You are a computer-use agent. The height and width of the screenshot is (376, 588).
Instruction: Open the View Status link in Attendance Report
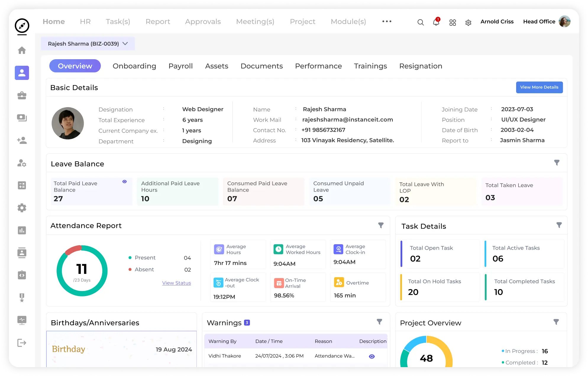(177, 283)
